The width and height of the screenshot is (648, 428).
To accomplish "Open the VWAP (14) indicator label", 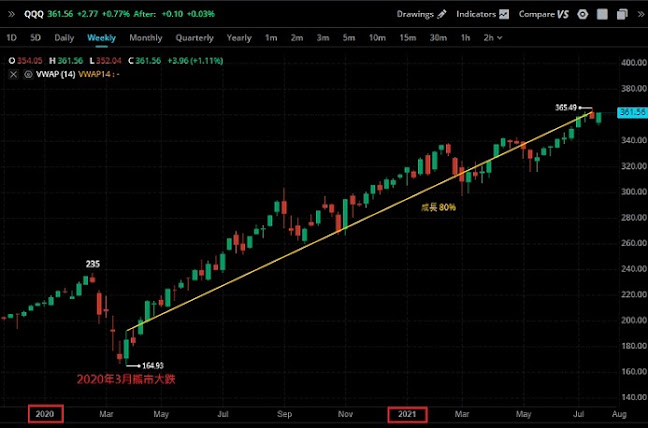I will click(55, 74).
